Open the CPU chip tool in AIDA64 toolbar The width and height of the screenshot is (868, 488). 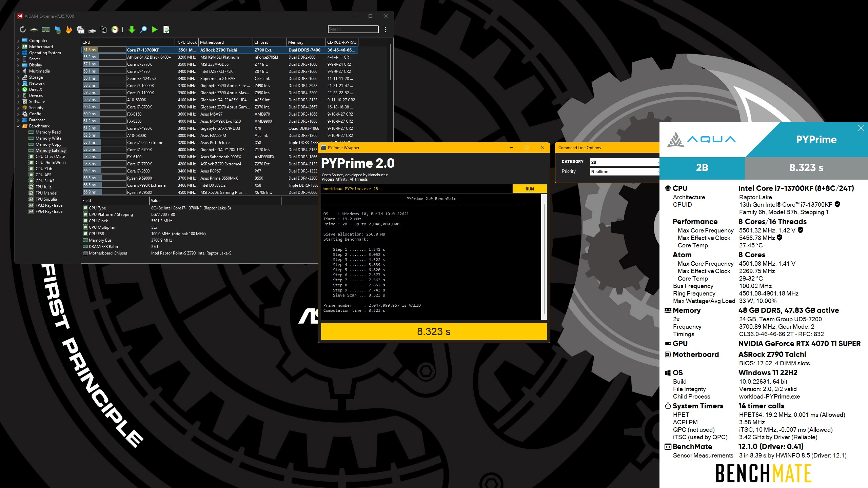tap(34, 29)
